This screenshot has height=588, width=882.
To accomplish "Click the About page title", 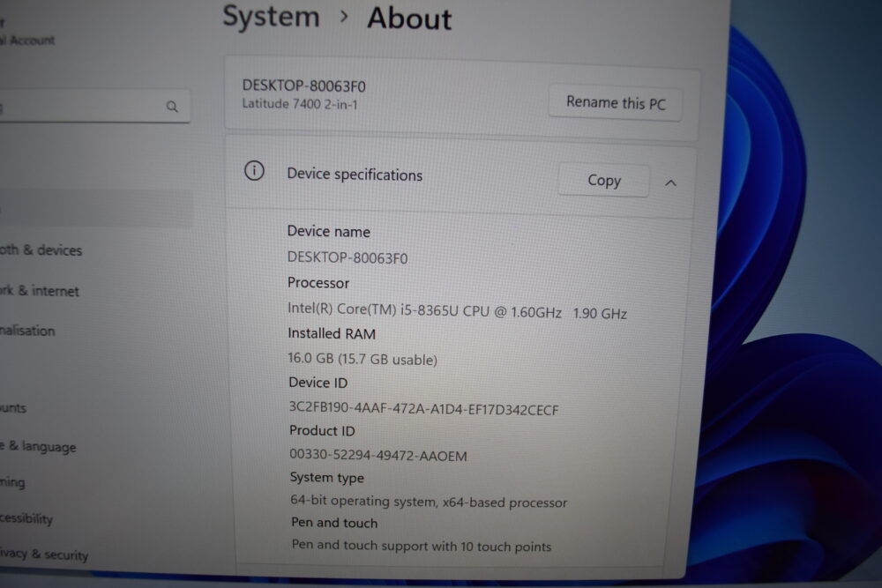I will click(x=409, y=19).
